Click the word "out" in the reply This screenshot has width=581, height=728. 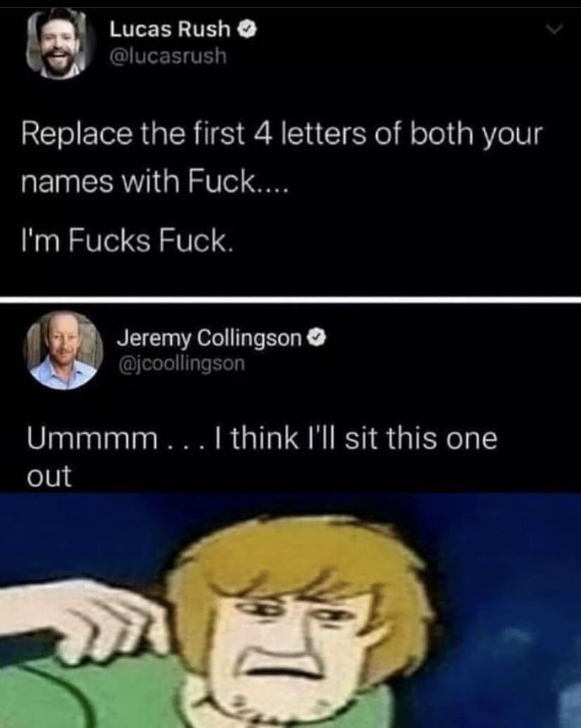pos(49,476)
